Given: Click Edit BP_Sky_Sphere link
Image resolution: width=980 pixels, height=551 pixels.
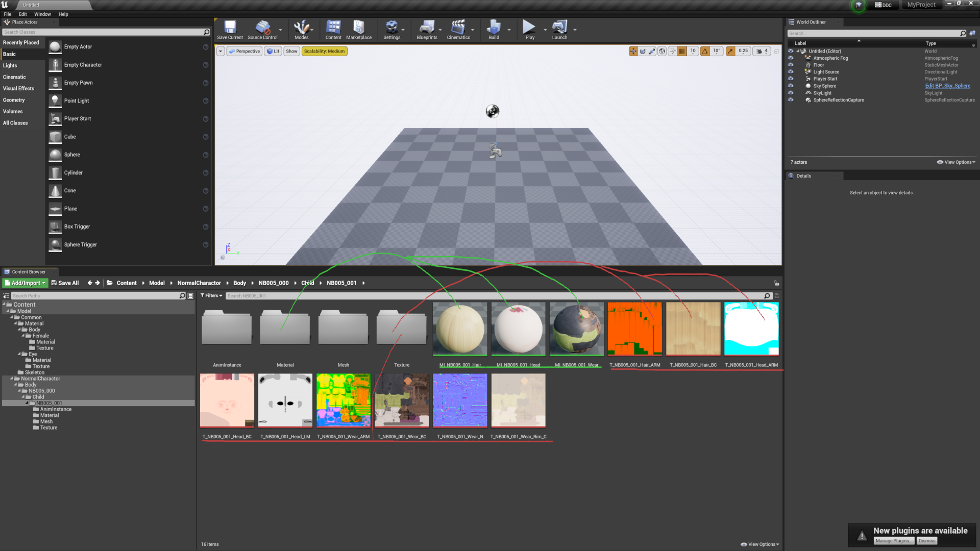Looking at the screenshot, I should 947,86.
